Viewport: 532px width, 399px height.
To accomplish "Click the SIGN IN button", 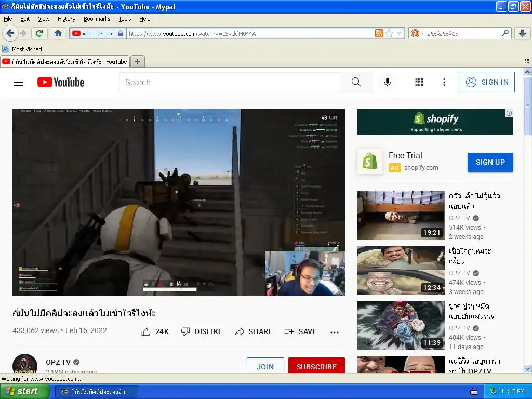I will [486, 82].
